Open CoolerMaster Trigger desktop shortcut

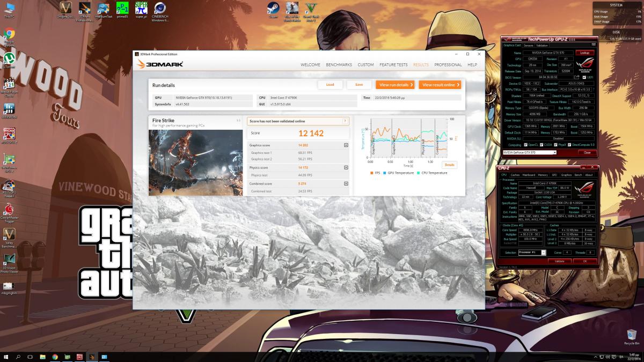tap(9, 212)
